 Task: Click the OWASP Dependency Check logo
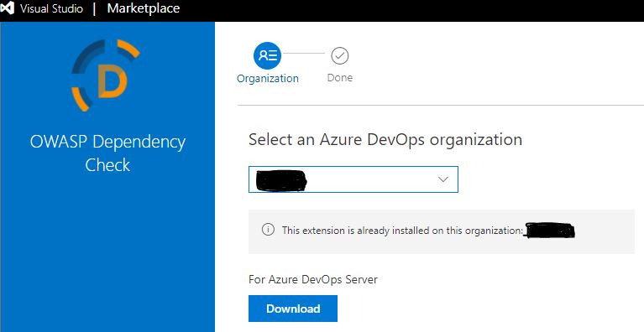pos(106,75)
